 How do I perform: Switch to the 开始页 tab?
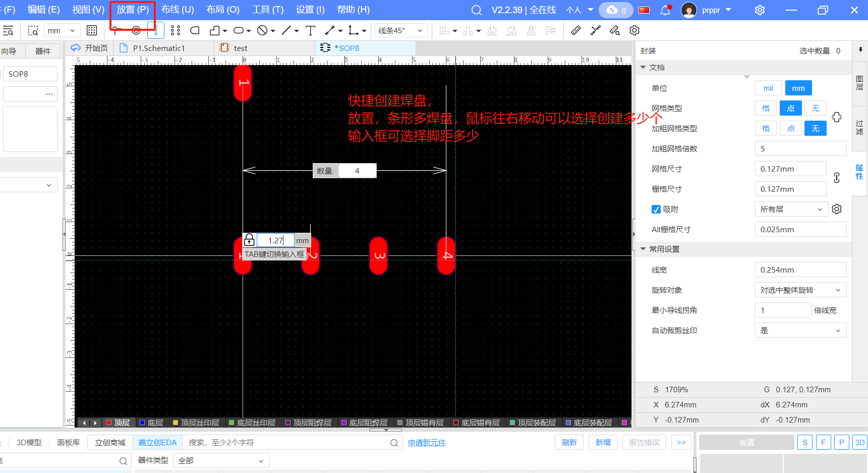pos(89,48)
